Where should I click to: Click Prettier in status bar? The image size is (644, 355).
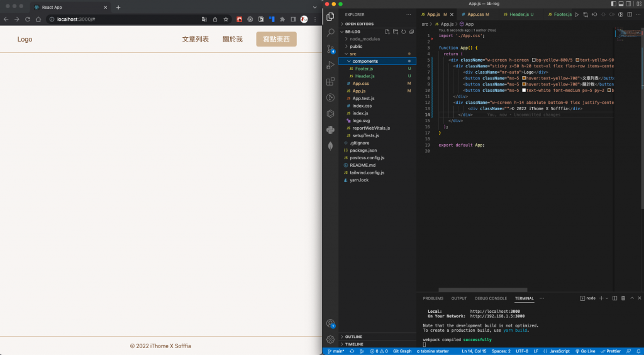click(x=611, y=351)
